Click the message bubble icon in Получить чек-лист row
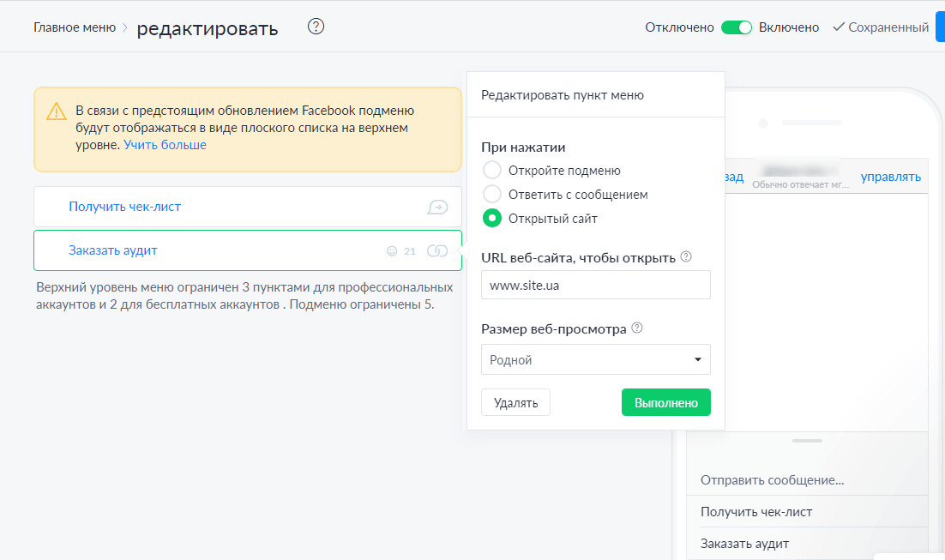 click(437, 208)
